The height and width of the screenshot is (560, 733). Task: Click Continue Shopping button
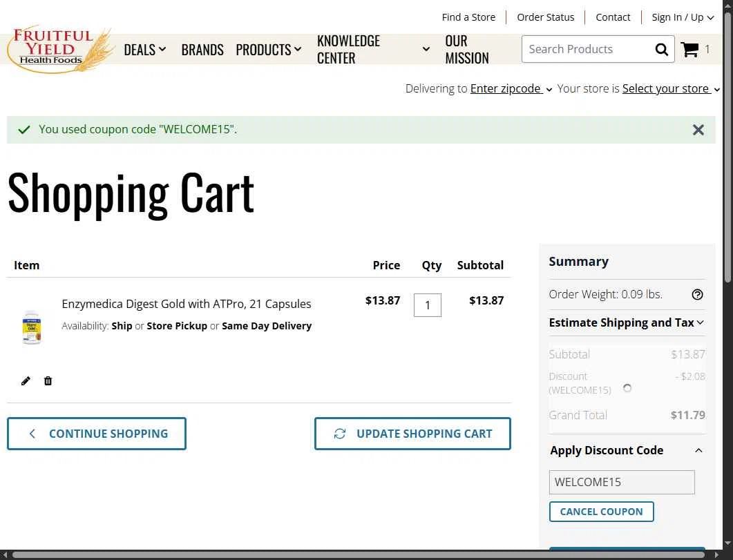coord(97,434)
